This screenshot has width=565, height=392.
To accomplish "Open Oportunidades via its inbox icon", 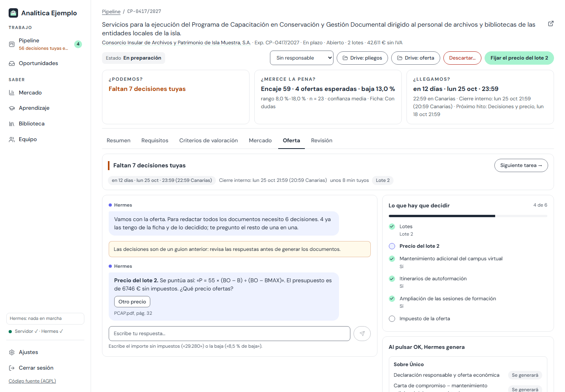I will point(12,63).
